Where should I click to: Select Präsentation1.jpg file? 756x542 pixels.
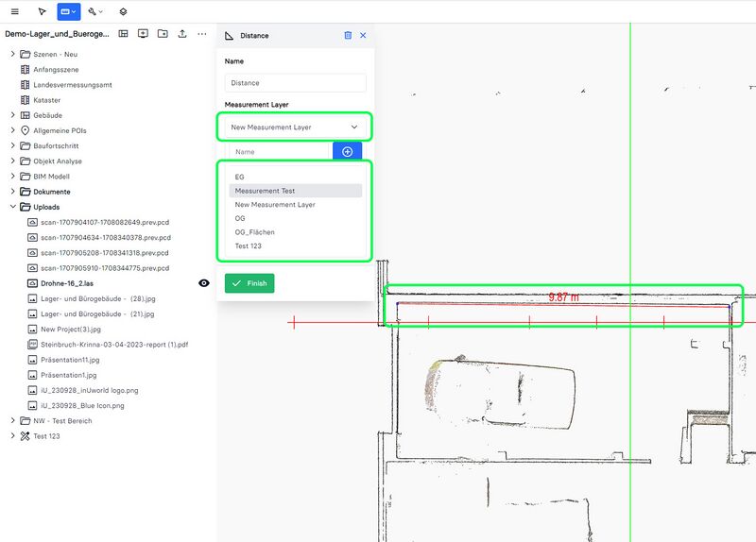68,375
